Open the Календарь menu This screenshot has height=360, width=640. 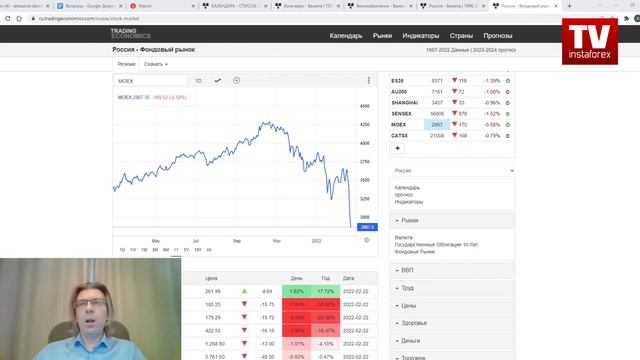pyautogui.click(x=346, y=36)
